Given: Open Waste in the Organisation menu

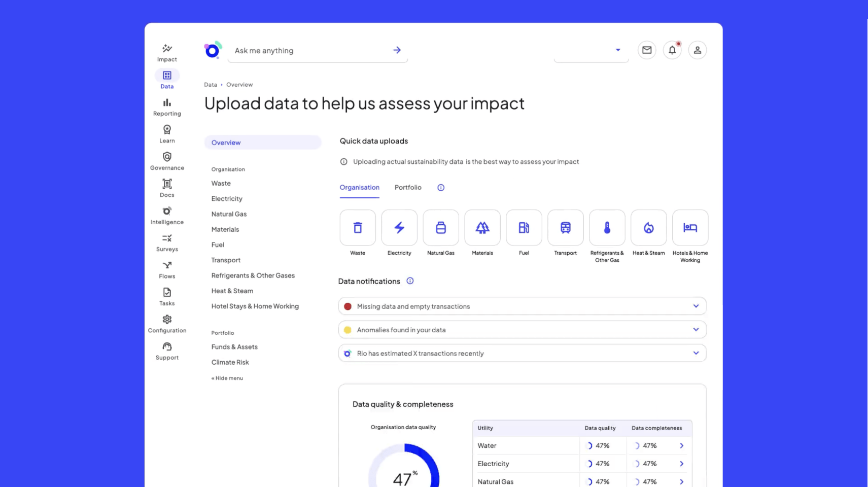Looking at the screenshot, I should coord(221,184).
